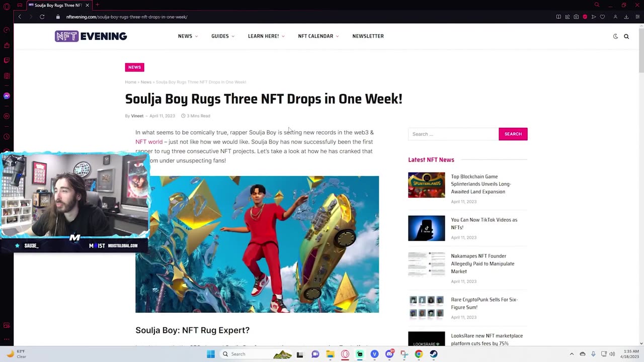
Task: Open reader mode book icon
Action: click(x=558, y=17)
